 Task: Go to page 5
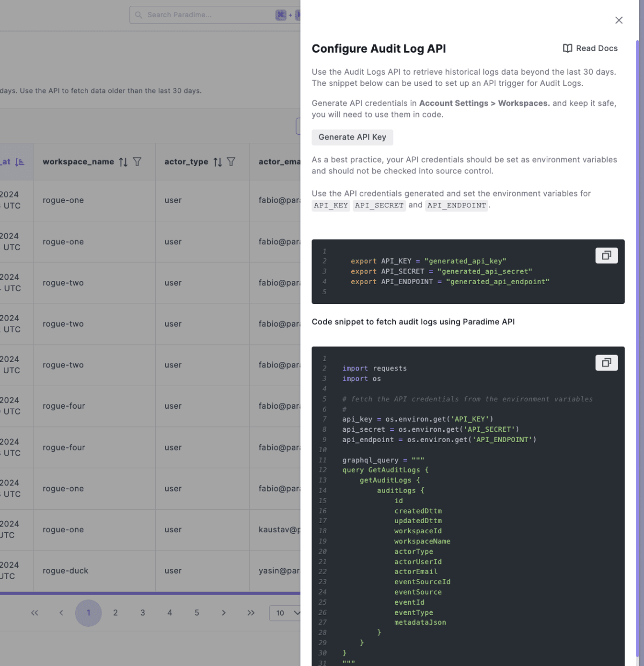coord(197,613)
